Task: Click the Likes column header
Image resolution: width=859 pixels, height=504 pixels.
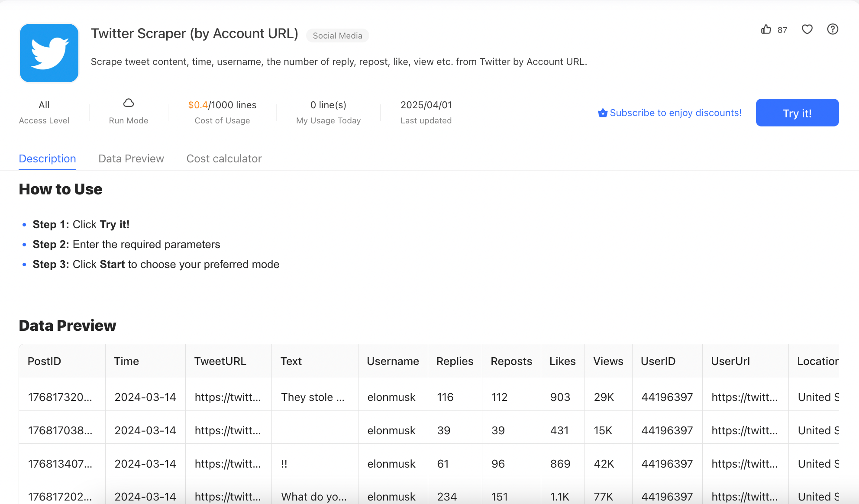Action: (x=562, y=361)
